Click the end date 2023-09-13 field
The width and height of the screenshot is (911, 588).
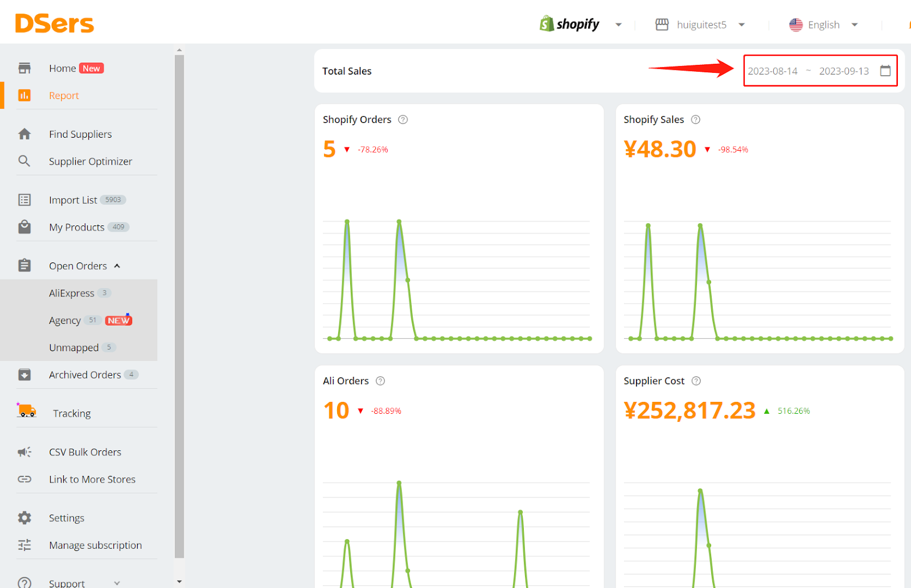click(x=844, y=71)
